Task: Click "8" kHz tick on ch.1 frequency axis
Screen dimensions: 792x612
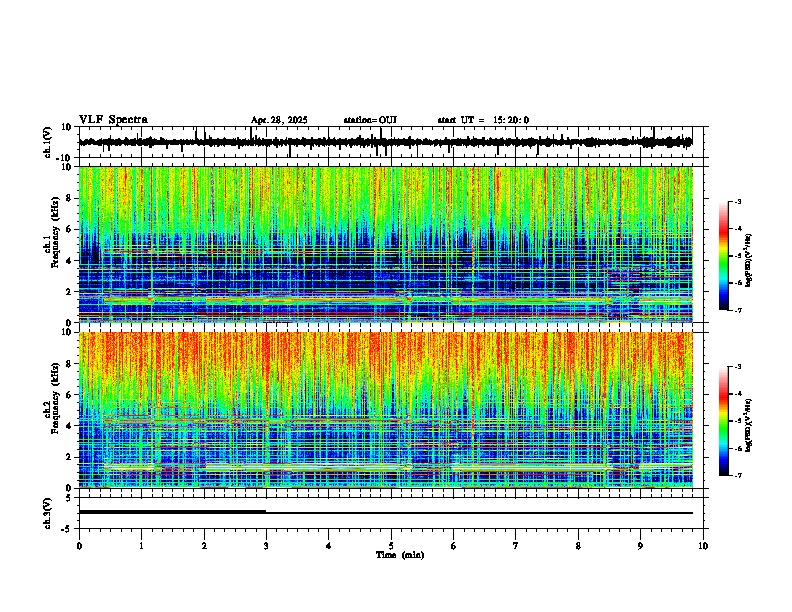Action: pos(69,198)
